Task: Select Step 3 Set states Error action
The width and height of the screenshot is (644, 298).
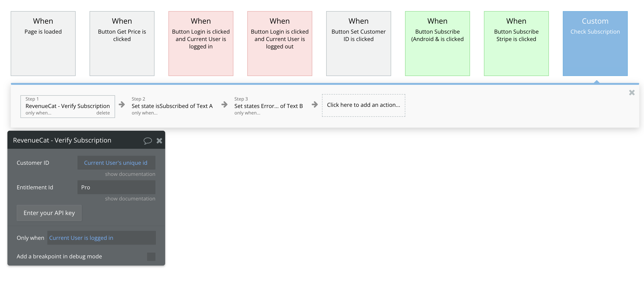Action: pyautogui.click(x=268, y=106)
